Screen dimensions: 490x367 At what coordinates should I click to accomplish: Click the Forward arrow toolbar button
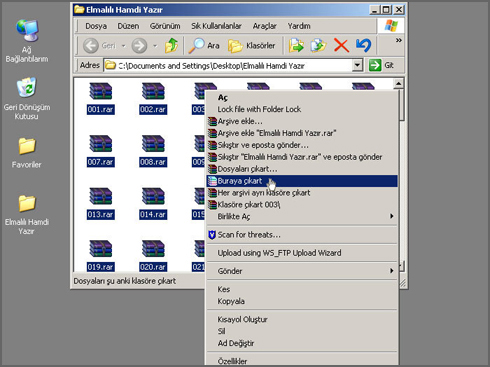(139, 46)
